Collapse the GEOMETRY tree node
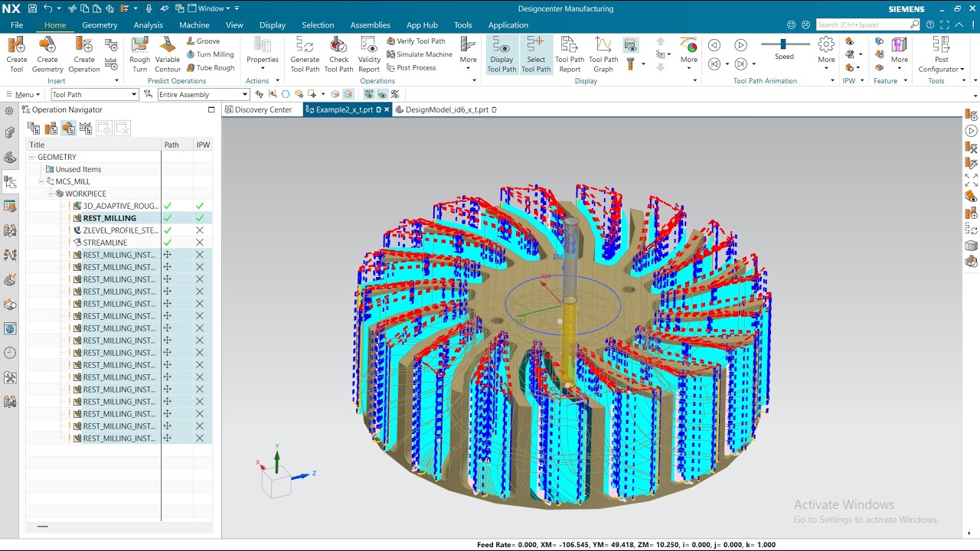Viewport: 980px width, 551px height. pyautogui.click(x=32, y=157)
